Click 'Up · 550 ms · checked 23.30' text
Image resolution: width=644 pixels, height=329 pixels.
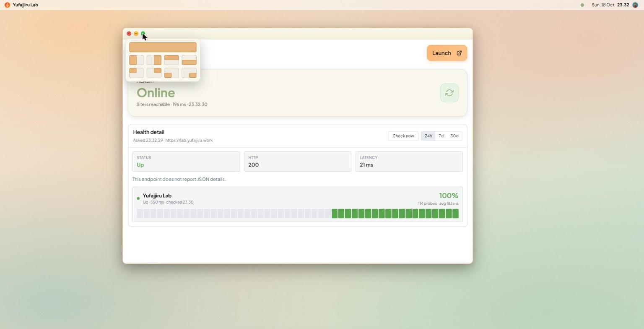click(168, 202)
